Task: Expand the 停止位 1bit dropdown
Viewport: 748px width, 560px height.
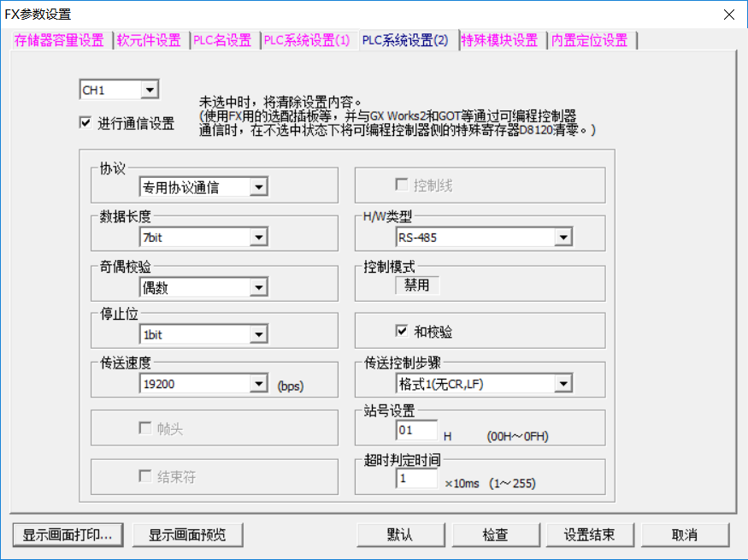Action: click(x=258, y=334)
